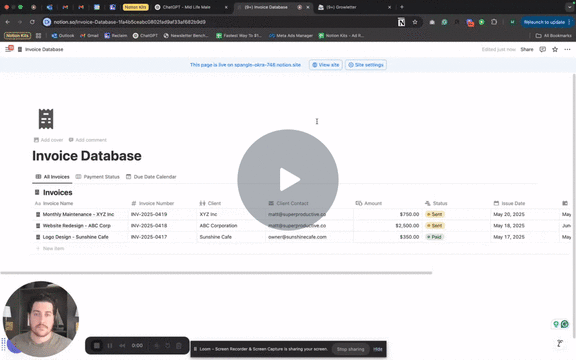Viewport: 576px width, 360px height.
Task: Click the Client Contact column header
Action: (288, 203)
